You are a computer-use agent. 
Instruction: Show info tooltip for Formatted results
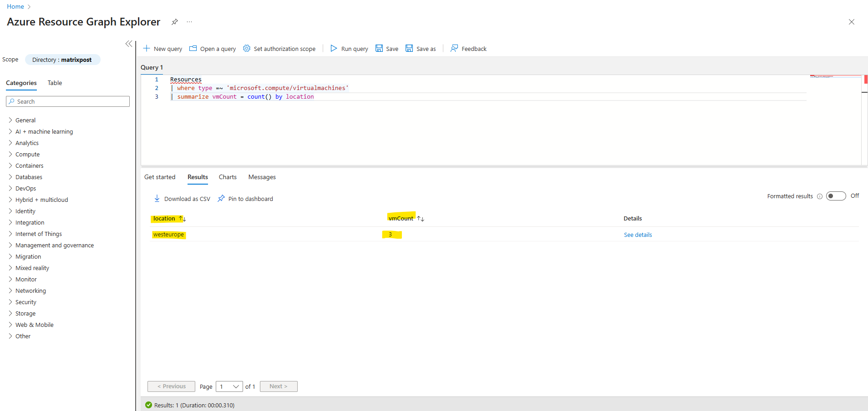click(820, 196)
